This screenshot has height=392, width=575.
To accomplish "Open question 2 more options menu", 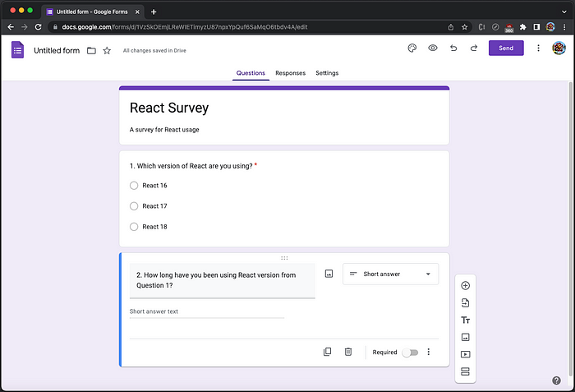I will [x=428, y=352].
